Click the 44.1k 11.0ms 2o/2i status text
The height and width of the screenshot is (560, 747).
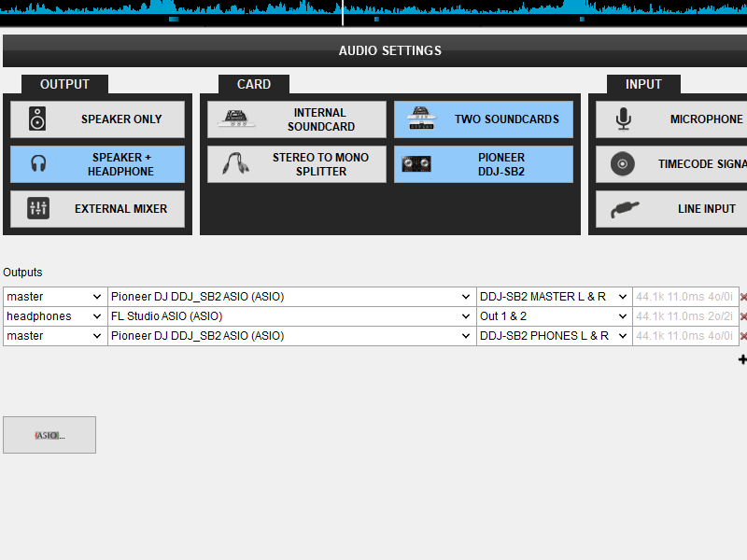[x=684, y=316]
